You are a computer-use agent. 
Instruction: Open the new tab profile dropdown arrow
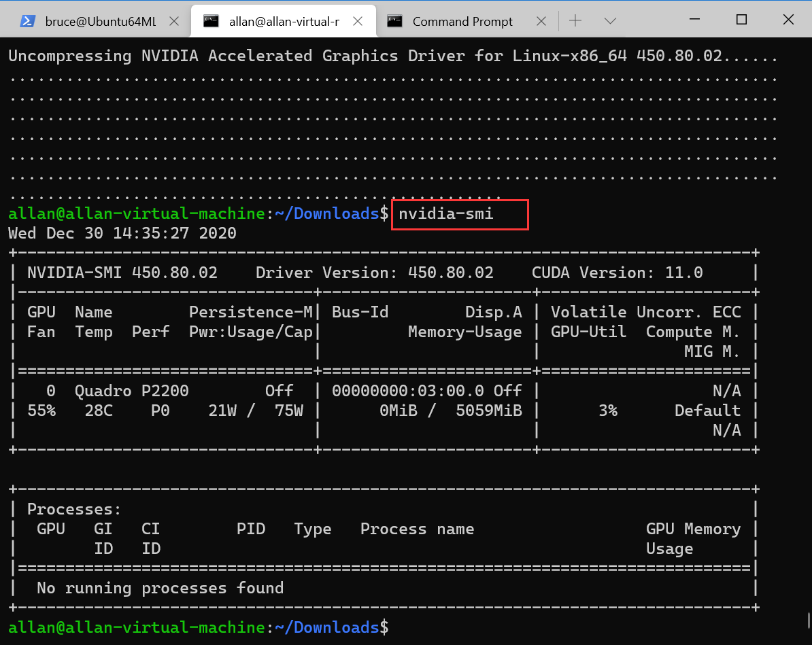[610, 20]
